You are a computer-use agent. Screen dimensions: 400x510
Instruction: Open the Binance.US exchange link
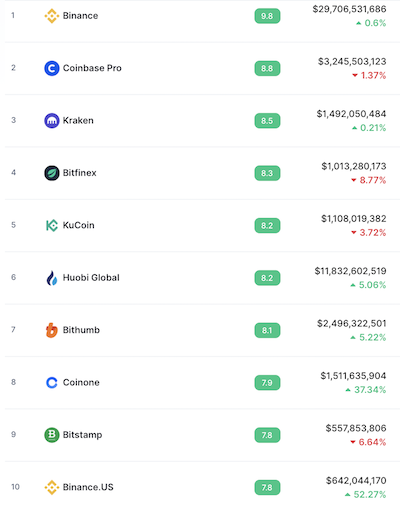coord(88,487)
